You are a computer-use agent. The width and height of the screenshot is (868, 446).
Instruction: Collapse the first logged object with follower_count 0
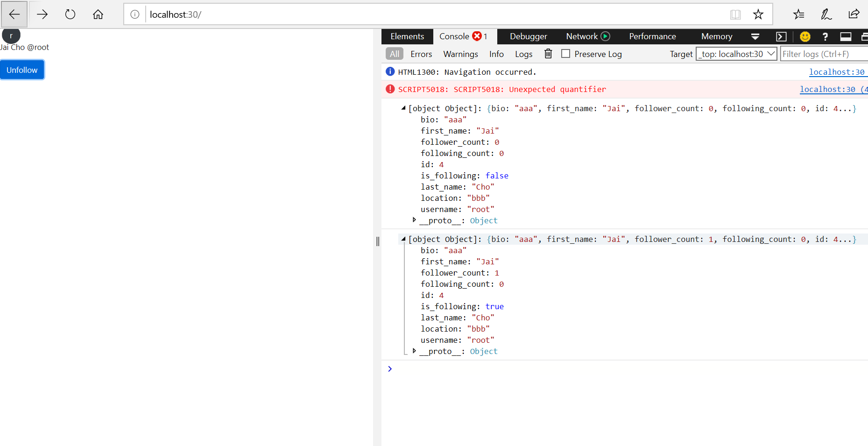pyautogui.click(x=403, y=108)
